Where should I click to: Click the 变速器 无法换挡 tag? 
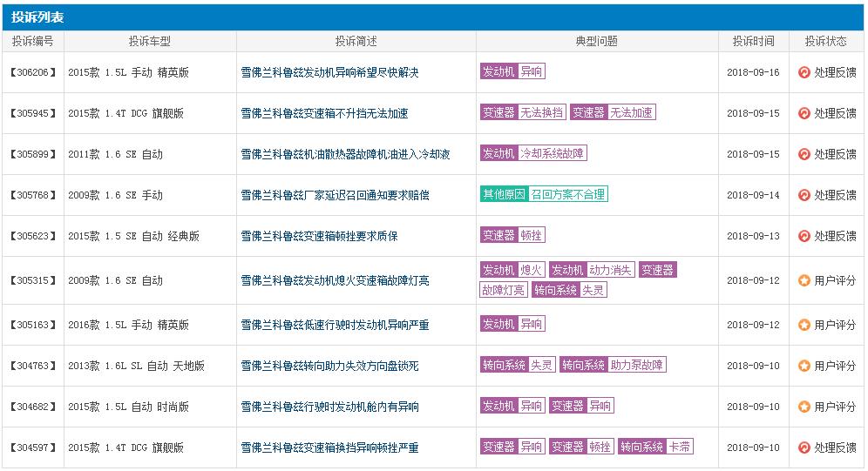pos(523,112)
